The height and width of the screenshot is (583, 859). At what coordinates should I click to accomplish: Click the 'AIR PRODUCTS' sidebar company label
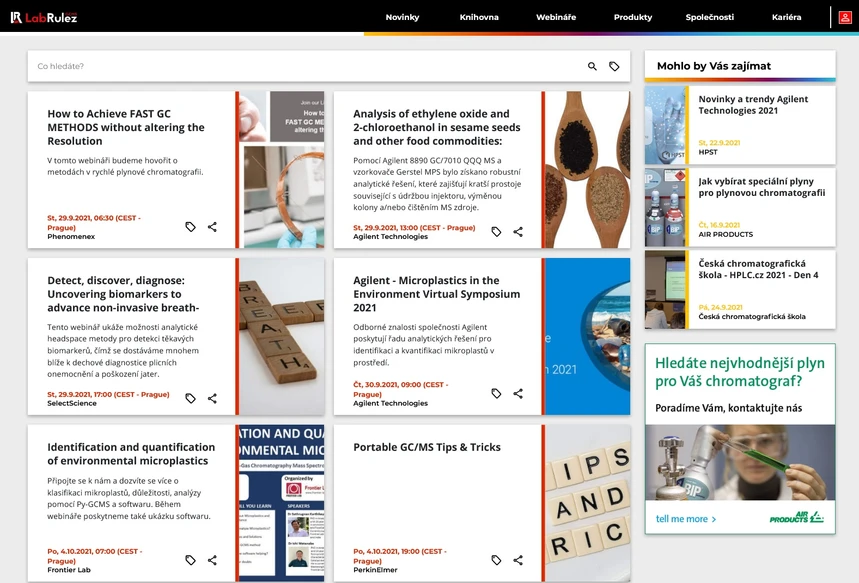(x=725, y=234)
